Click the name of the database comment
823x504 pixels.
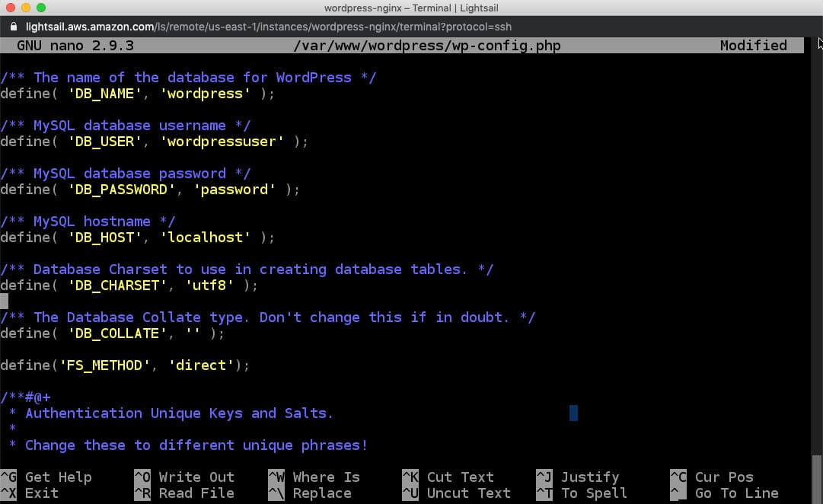pos(188,77)
